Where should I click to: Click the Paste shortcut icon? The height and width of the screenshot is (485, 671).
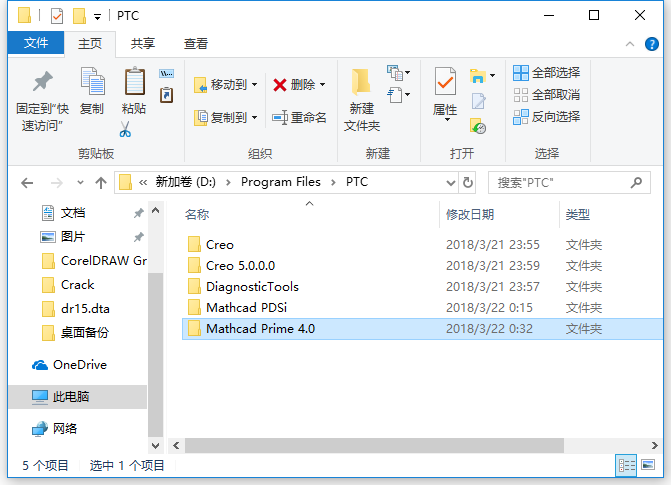click(166, 95)
